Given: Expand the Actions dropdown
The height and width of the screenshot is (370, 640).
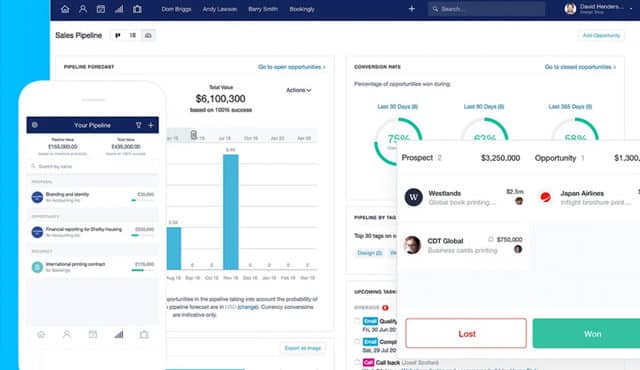Looking at the screenshot, I should pos(299,90).
